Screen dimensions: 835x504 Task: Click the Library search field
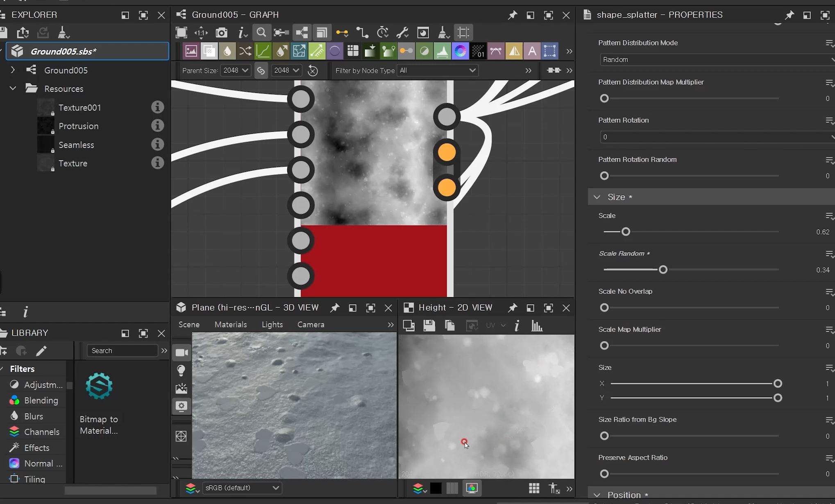(122, 351)
